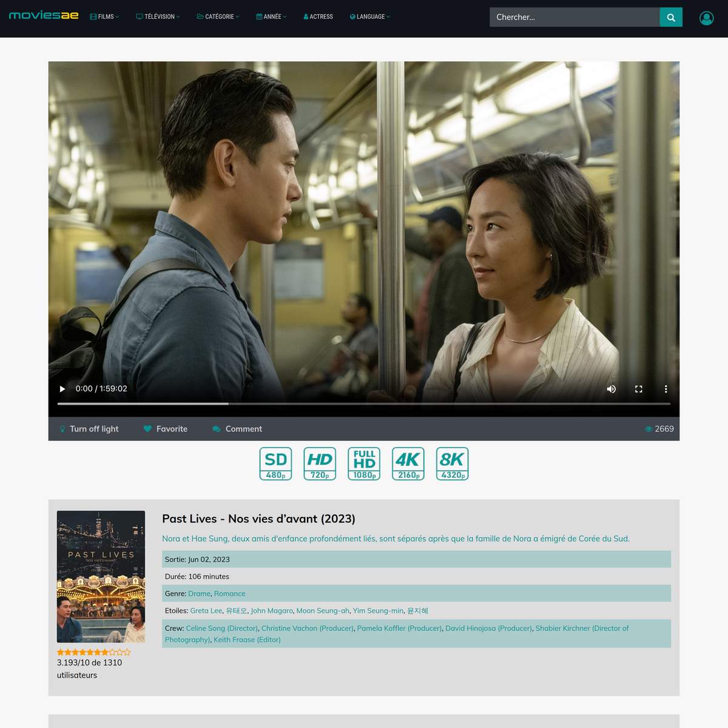Click the 3.193/10 rating text
Image resolution: width=728 pixels, height=728 pixels.
[89, 669]
